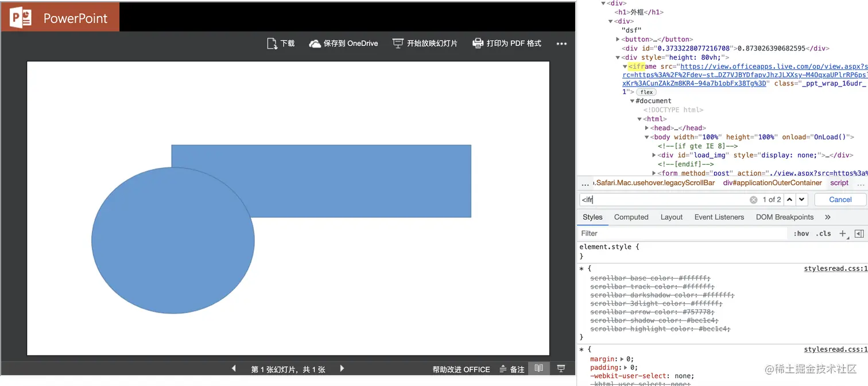This screenshot has width=868, height=386.
Task: Click the Filter input in the Styles panel
Action: pos(609,233)
